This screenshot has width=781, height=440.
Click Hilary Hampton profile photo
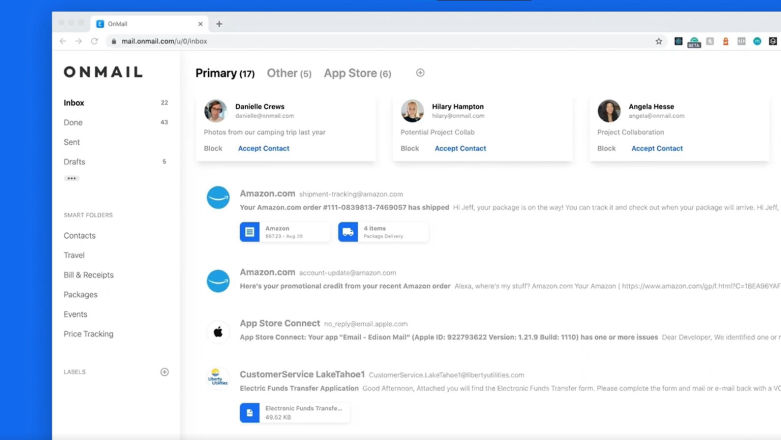412,111
